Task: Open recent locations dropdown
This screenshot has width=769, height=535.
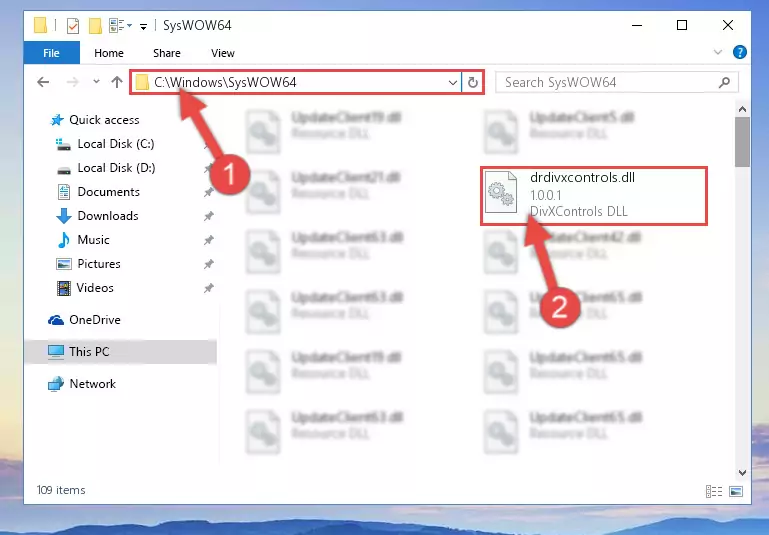Action: [x=96, y=81]
